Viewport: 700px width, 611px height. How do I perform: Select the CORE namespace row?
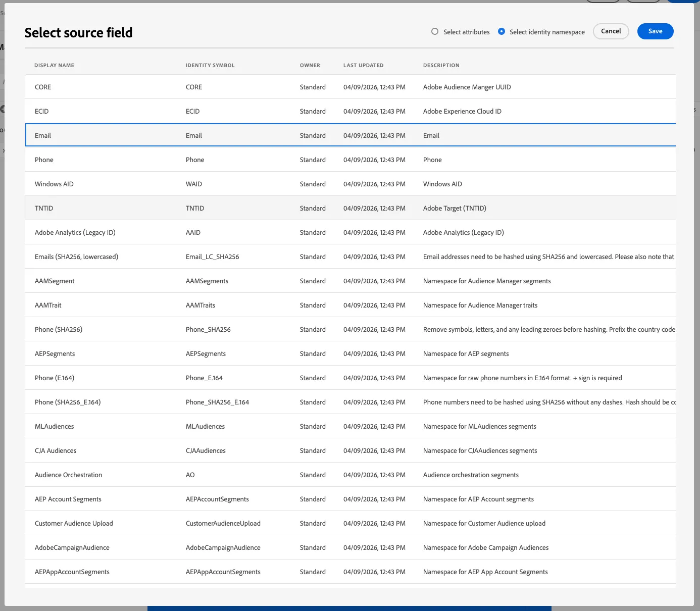tap(351, 87)
